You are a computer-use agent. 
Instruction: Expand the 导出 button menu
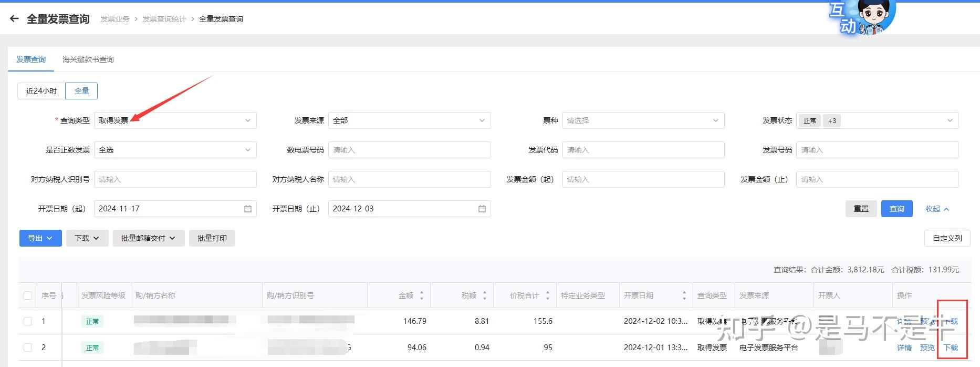pyautogui.click(x=40, y=238)
